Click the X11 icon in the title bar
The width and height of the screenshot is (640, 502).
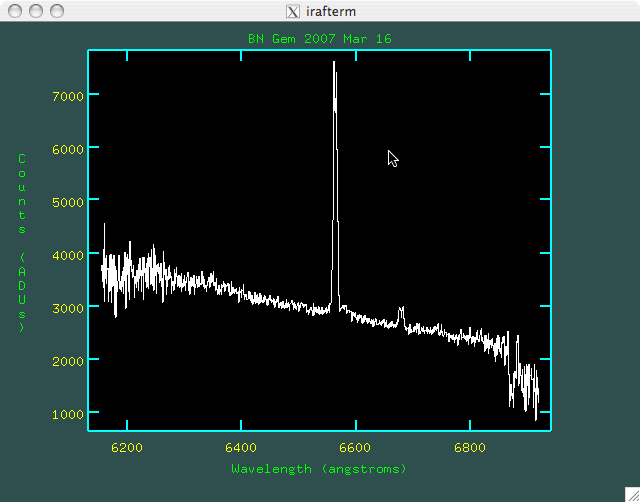(x=293, y=11)
